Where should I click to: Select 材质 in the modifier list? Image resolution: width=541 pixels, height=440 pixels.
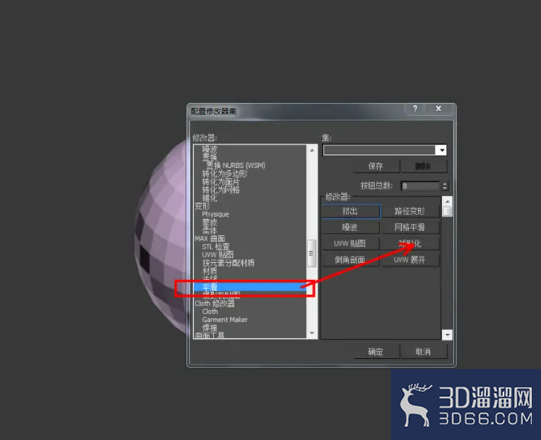coord(210,271)
